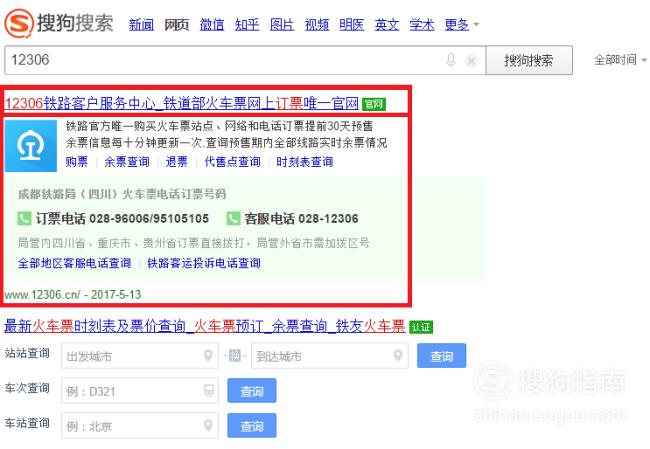Click the location pin in 出发城市 field
The height and width of the screenshot is (449, 650).
tap(208, 356)
